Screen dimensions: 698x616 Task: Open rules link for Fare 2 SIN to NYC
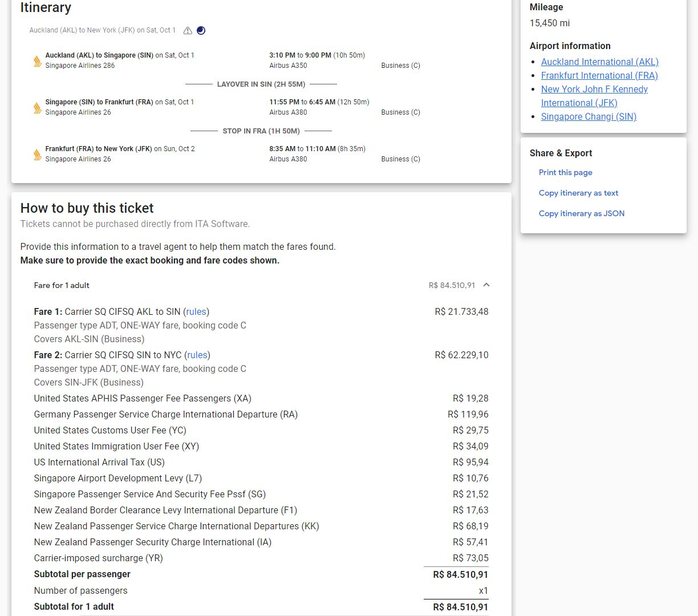click(x=197, y=355)
